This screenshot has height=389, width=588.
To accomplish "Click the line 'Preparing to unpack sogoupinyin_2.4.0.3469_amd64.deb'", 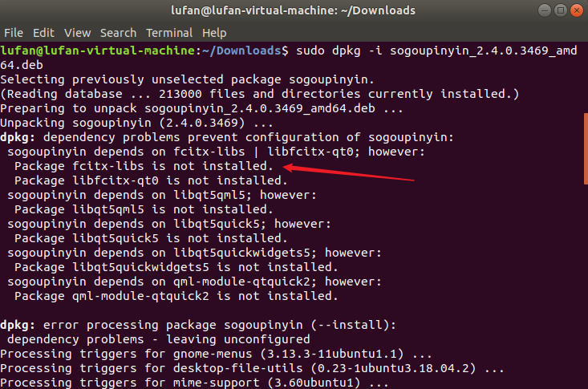I will tap(201, 108).
